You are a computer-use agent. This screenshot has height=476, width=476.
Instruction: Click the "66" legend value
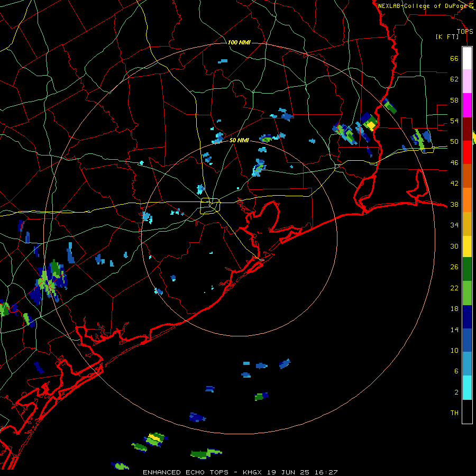(x=454, y=59)
